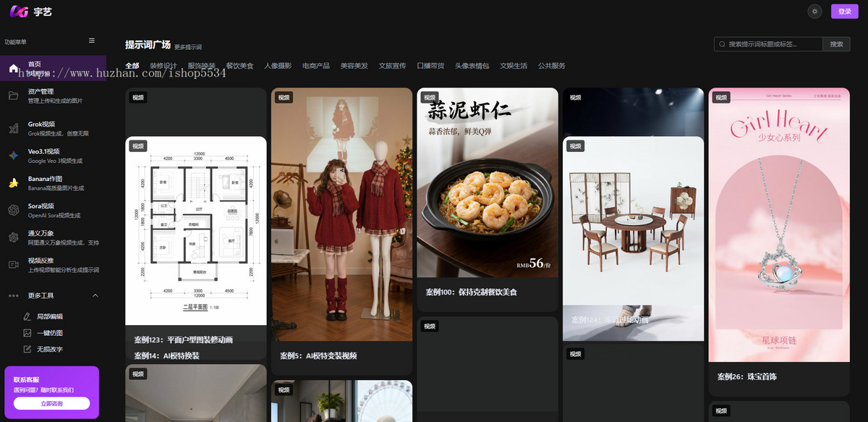The height and width of the screenshot is (422, 868).
Task: Click the 搜索 search button
Action: click(x=836, y=44)
